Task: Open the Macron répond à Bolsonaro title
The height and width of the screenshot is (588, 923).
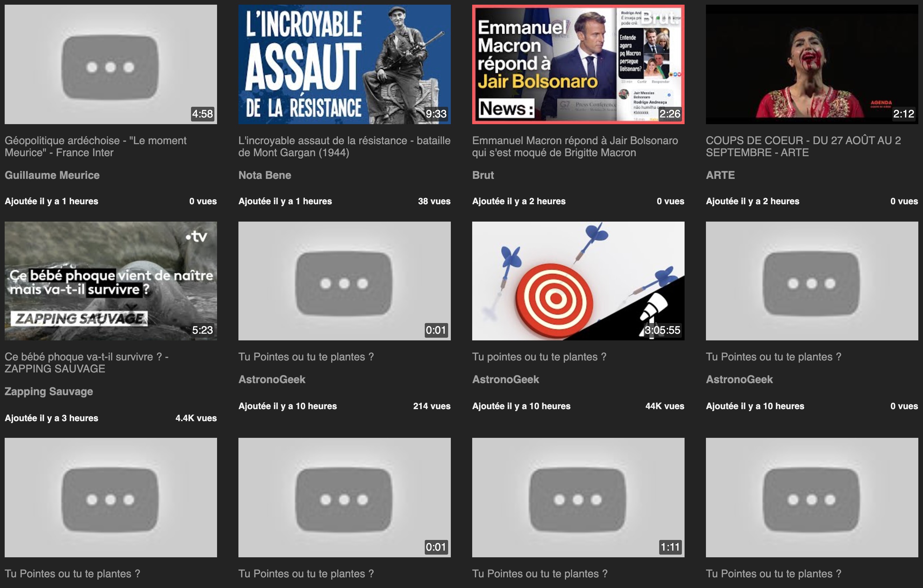Action: [575, 146]
